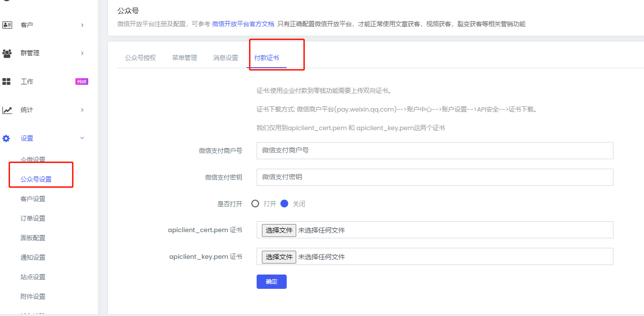This screenshot has height=316, width=644.
Task: Switch to the 公众号授权 tab
Action: coord(140,58)
